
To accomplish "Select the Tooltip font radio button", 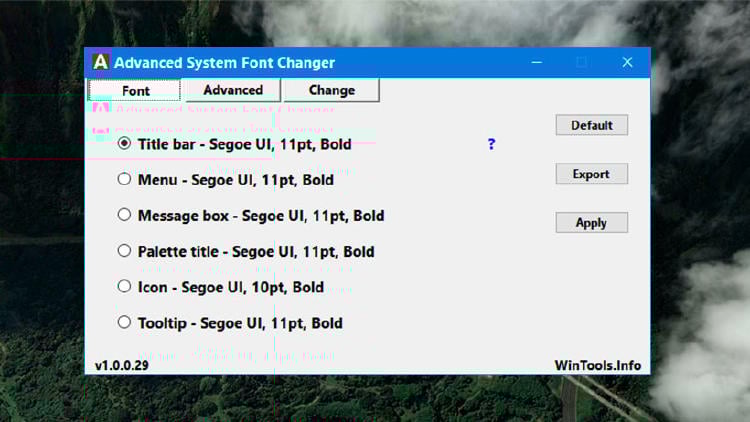I will [x=124, y=322].
